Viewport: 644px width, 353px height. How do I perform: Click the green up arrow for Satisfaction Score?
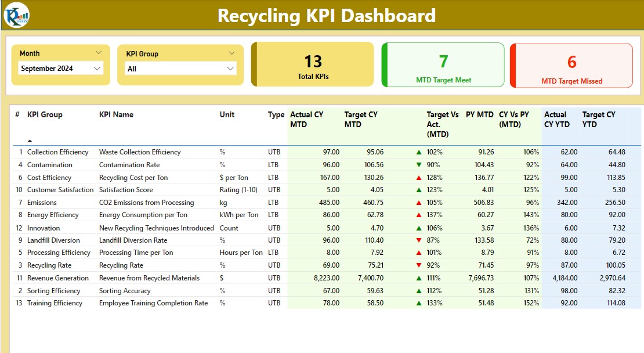[x=419, y=190]
